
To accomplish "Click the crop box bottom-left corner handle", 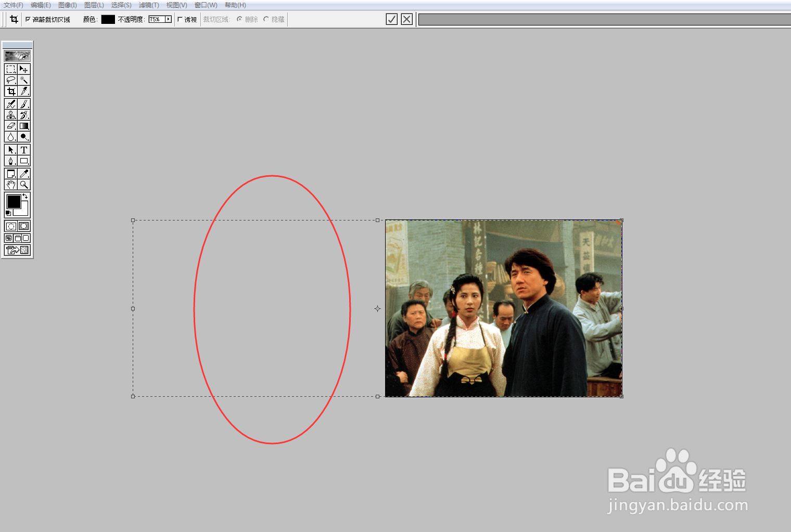I will coord(133,396).
